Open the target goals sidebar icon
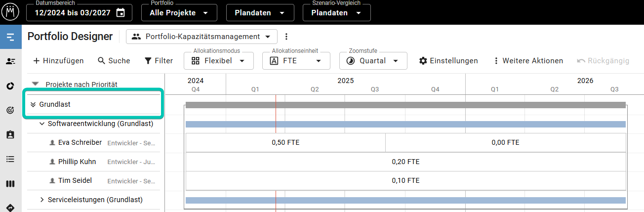Viewport: 644px width, 212px height. pyautogui.click(x=10, y=110)
